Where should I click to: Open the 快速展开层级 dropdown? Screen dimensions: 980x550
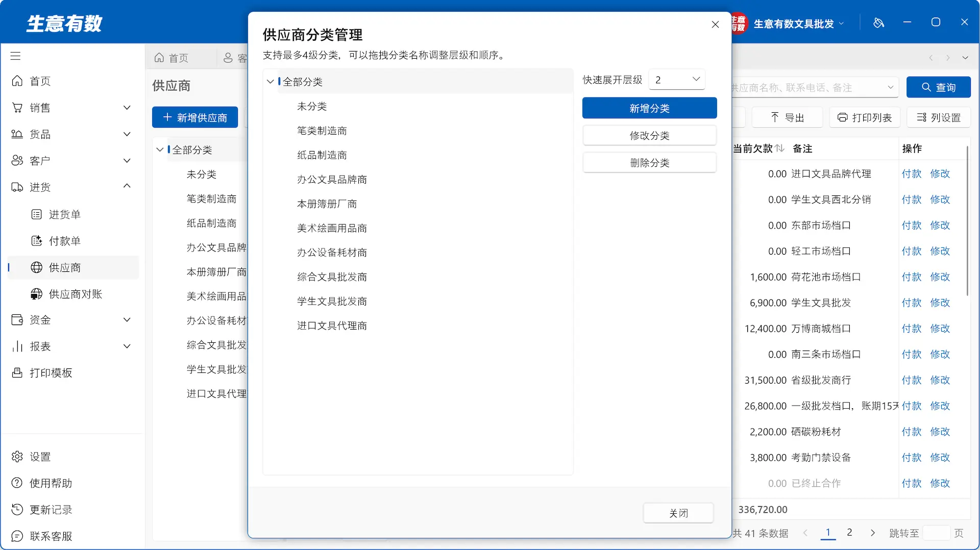tap(677, 80)
